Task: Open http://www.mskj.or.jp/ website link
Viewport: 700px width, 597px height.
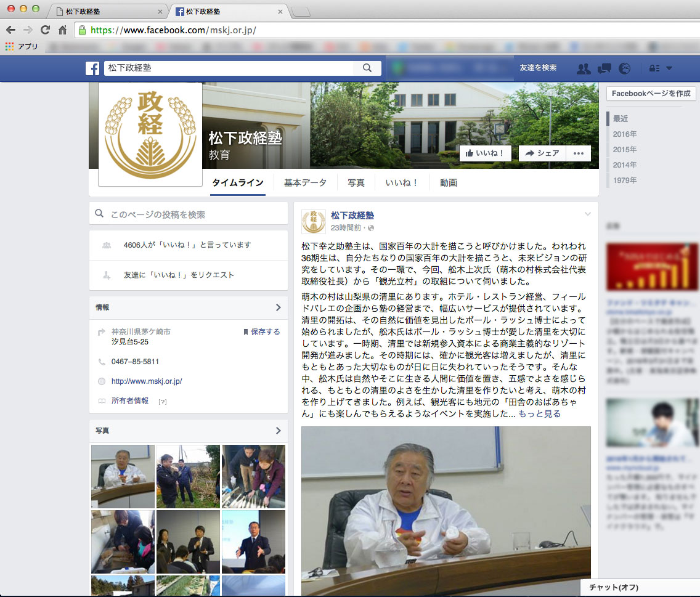Action: click(147, 381)
